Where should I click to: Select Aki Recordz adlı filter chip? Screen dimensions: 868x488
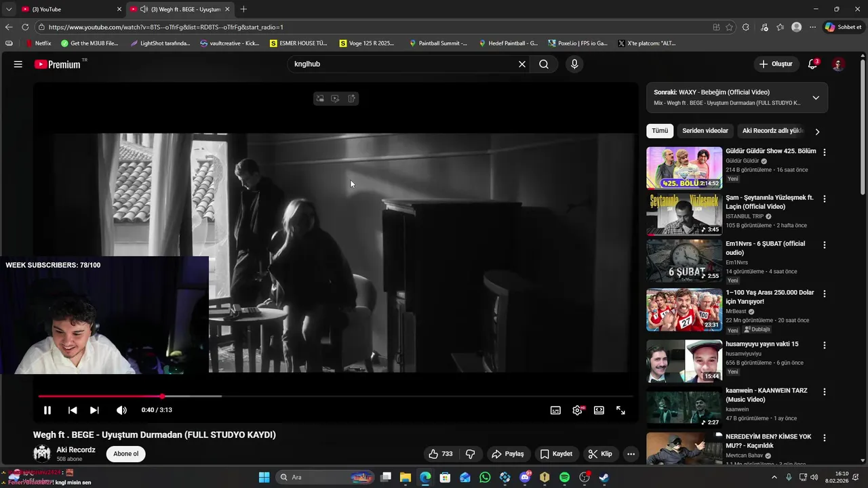coord(772,131)
